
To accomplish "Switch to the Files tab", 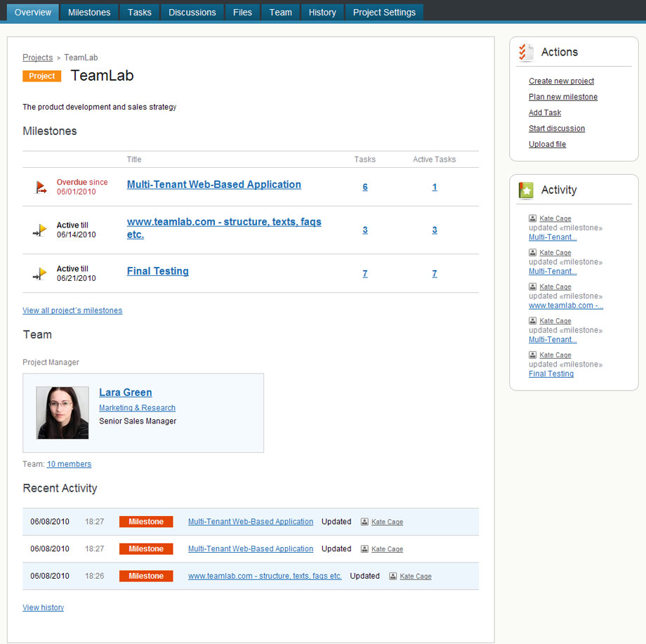I will pos(242,13).
